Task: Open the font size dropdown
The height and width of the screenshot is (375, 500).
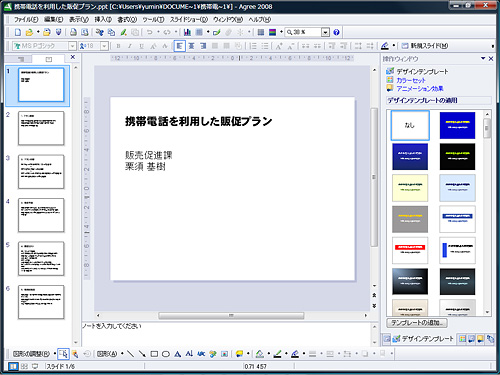Action: coord(104,46)
